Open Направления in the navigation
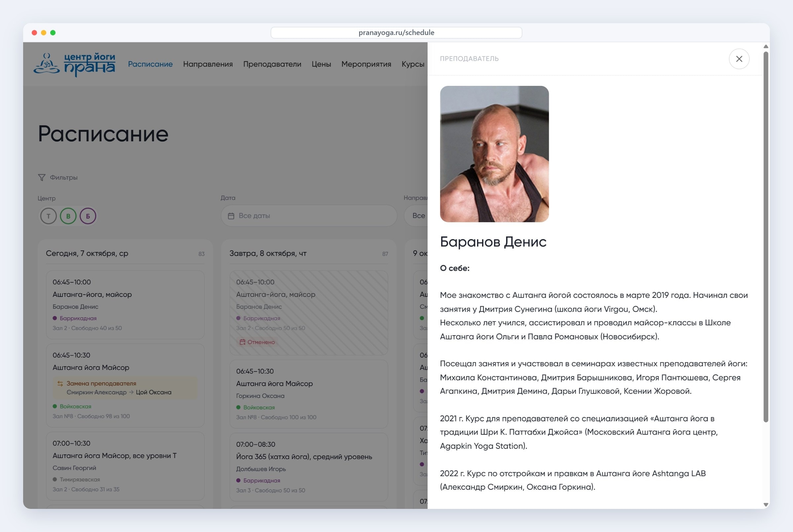Image resolution: width=793 pixels, height=532 pixels. tap(208, 64)
